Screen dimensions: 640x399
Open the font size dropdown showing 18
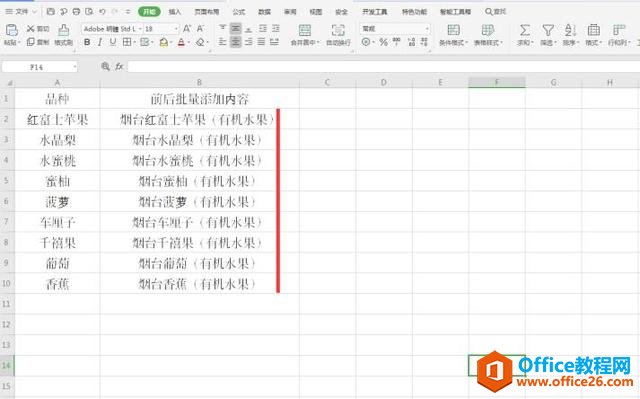[x=176, y=29]
